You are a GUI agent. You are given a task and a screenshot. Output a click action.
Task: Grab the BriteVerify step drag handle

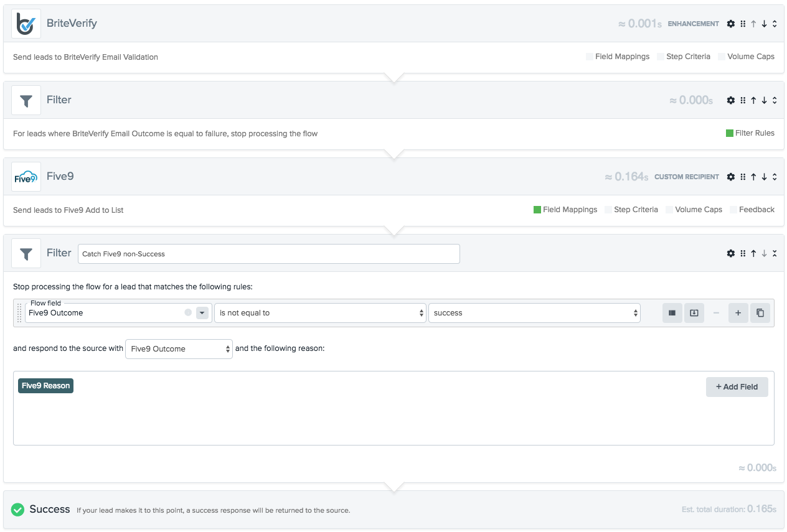[743, 24]
